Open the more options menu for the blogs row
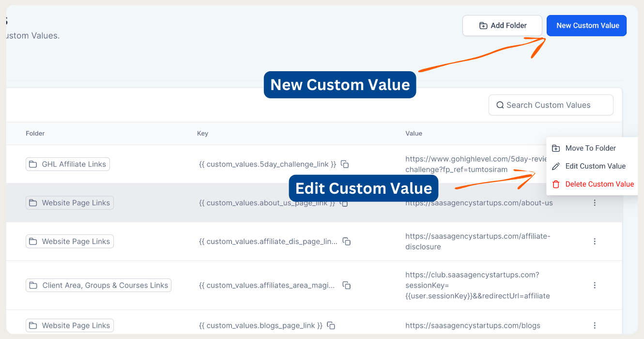Screen dimensions: 644x339 (x=595, y=325)
